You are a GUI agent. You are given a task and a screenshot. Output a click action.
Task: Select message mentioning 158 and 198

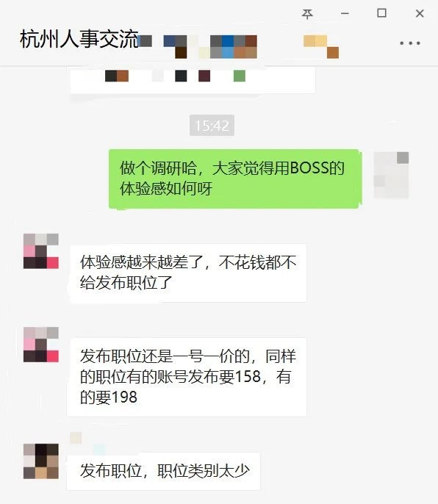(187, 377)
